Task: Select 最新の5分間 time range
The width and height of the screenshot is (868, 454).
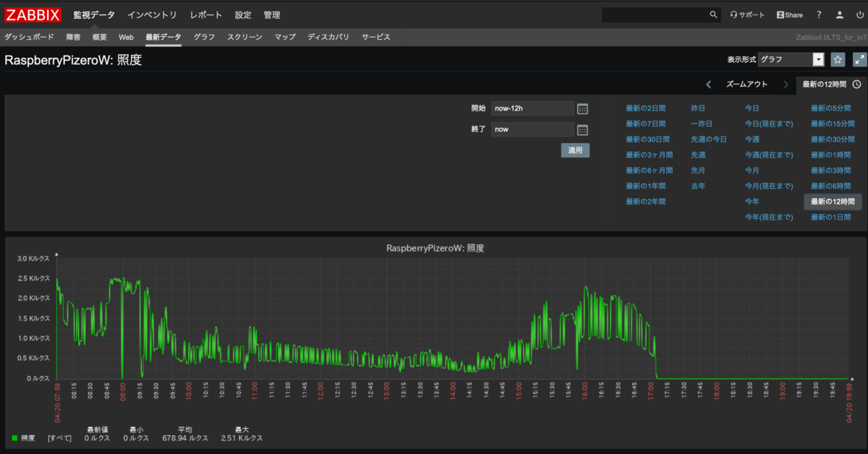Action: click(831, 108)
